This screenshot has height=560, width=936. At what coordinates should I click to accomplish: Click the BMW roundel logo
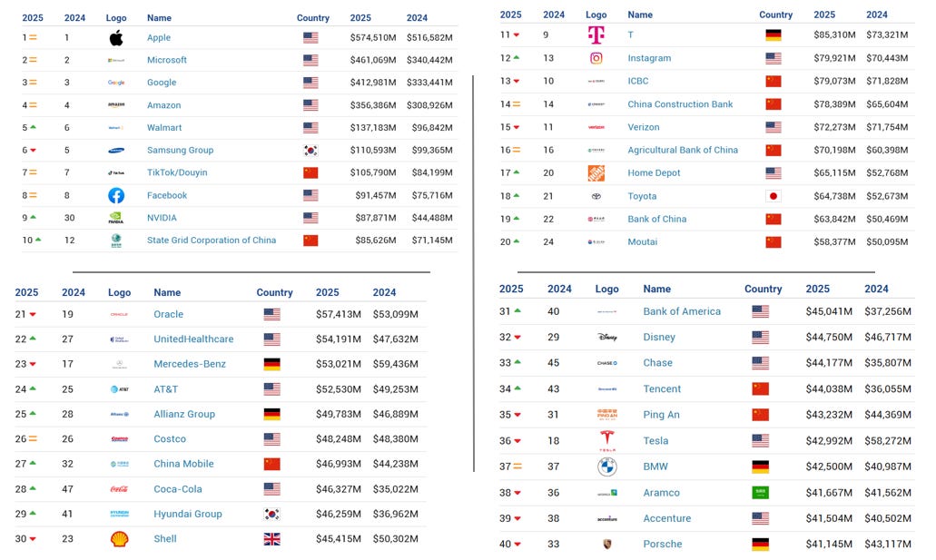[607, 467]
